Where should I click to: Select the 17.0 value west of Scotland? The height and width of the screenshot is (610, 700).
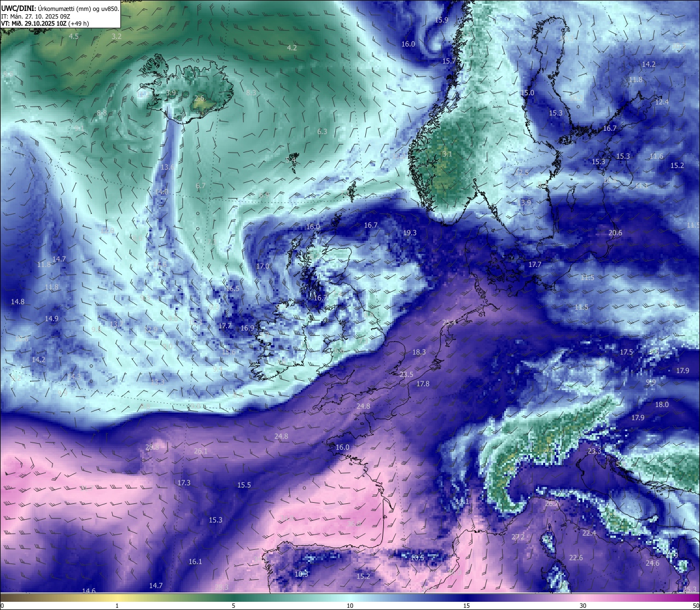coord(263,266)
